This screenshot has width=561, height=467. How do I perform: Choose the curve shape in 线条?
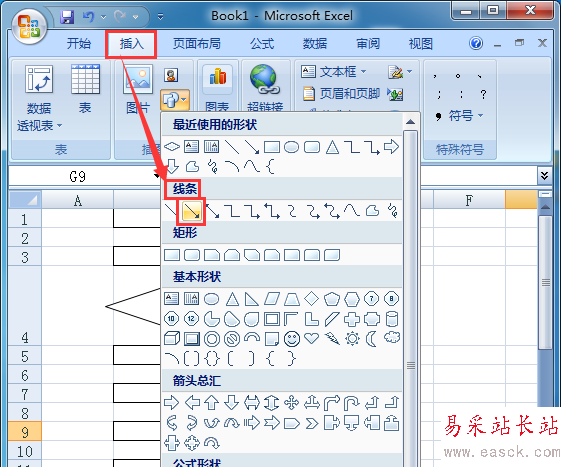(x=352, y=211)
